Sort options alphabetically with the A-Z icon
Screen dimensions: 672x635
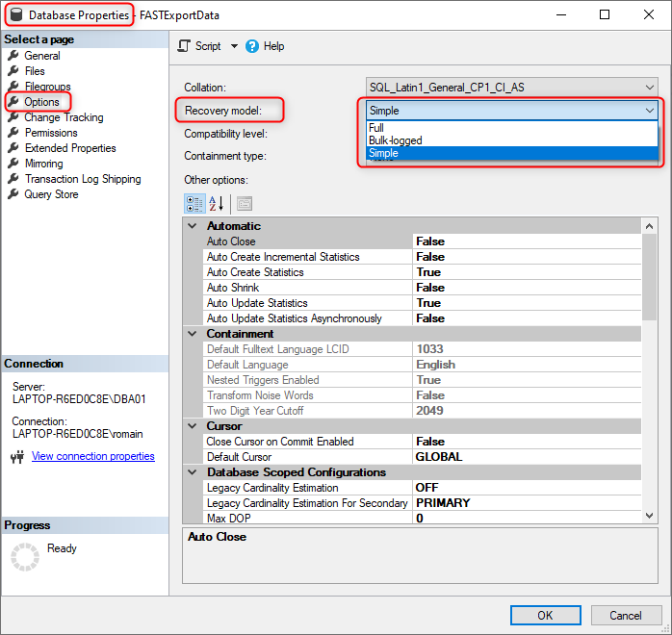pyautogui.click(x=216, y=204)
